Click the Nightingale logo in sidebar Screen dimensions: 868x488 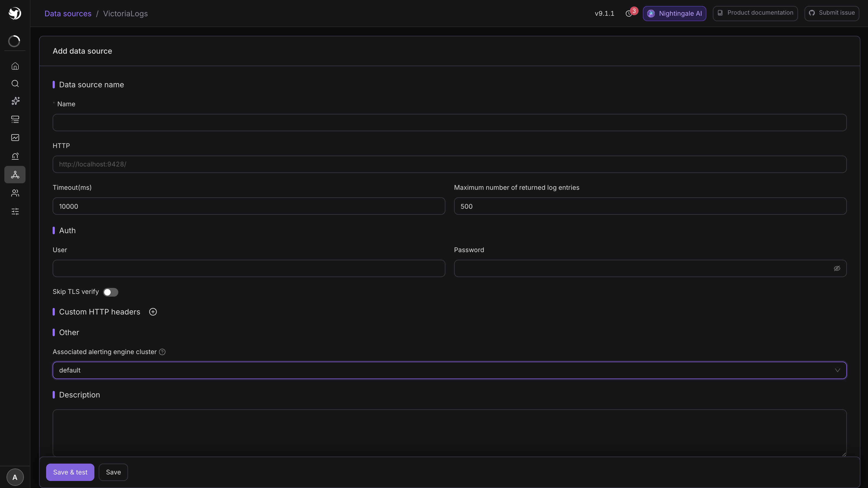tap(15, 14)
